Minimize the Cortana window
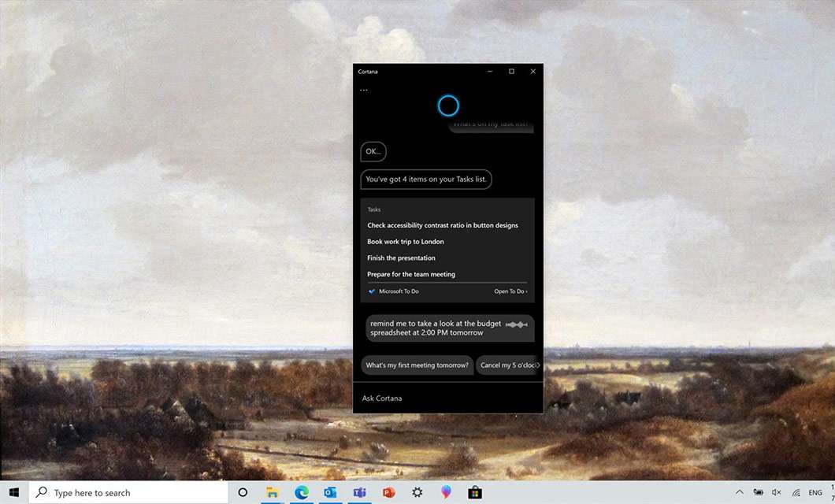835x504 pixels. [490, 72]
